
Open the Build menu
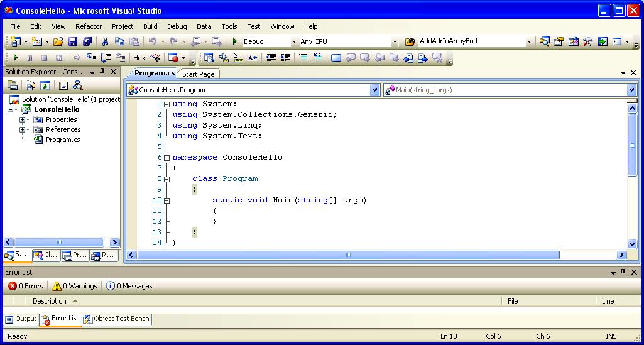coord(150,26)
